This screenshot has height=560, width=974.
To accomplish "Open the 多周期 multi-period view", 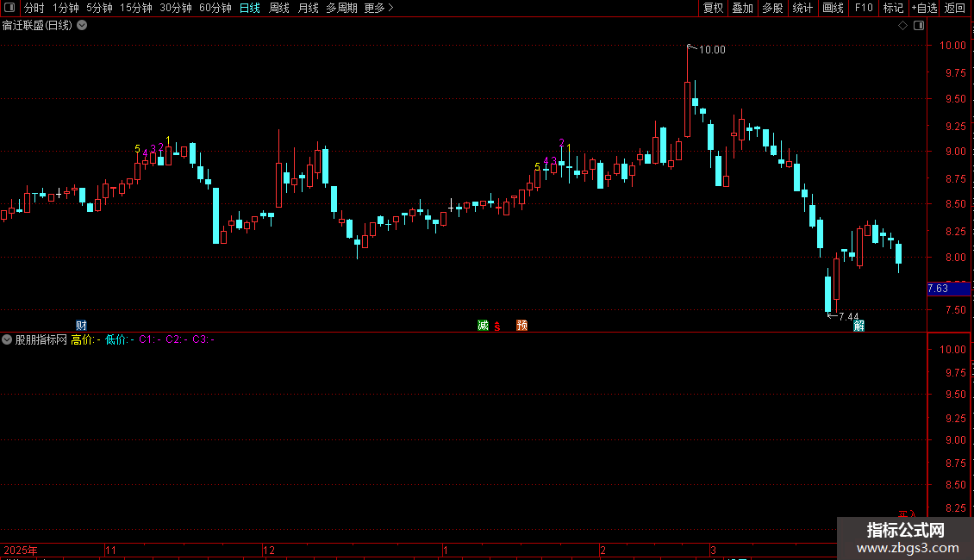I will pos(341,8).
